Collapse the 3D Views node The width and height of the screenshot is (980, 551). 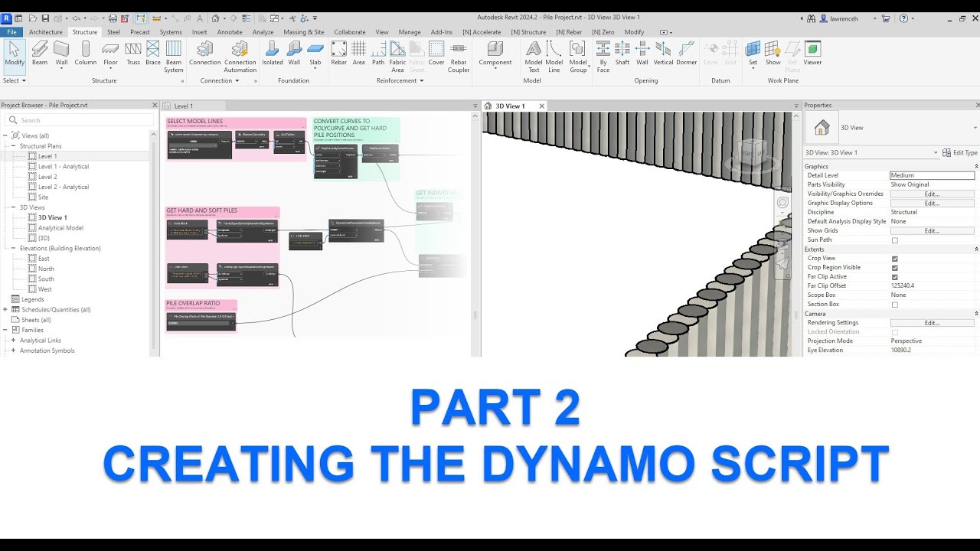13,207
